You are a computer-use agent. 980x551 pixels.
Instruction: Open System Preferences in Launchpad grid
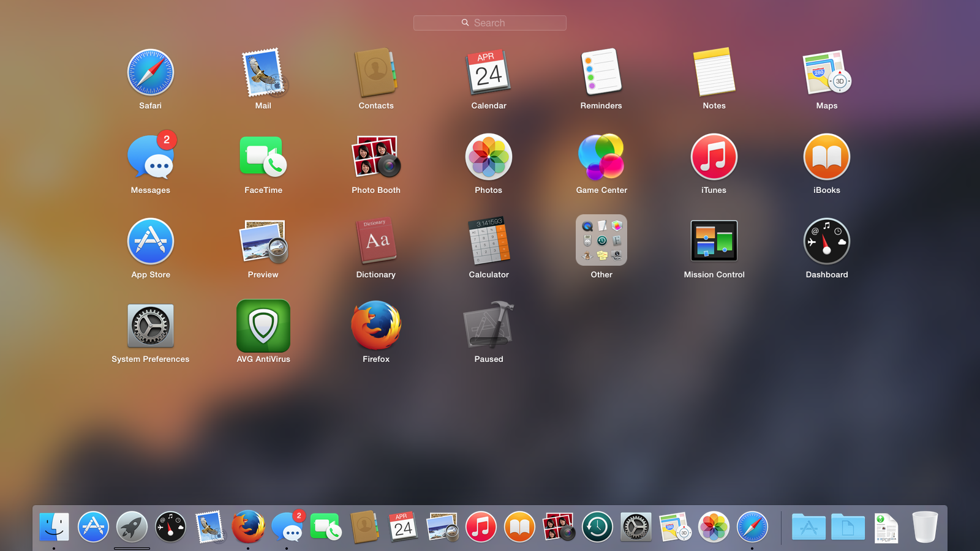(151, 326)
